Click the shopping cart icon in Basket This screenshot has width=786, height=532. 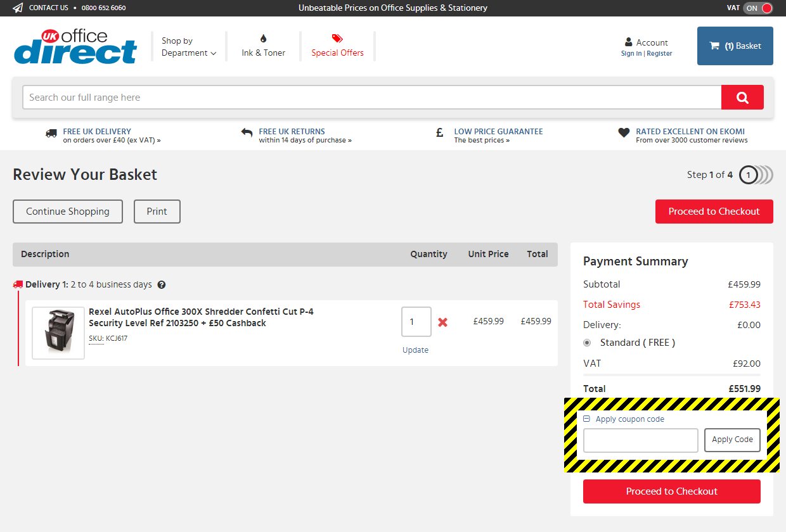coord(714,46)
